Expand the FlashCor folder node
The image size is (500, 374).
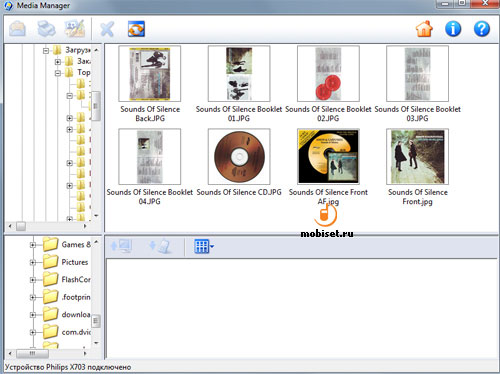[33, 280]
